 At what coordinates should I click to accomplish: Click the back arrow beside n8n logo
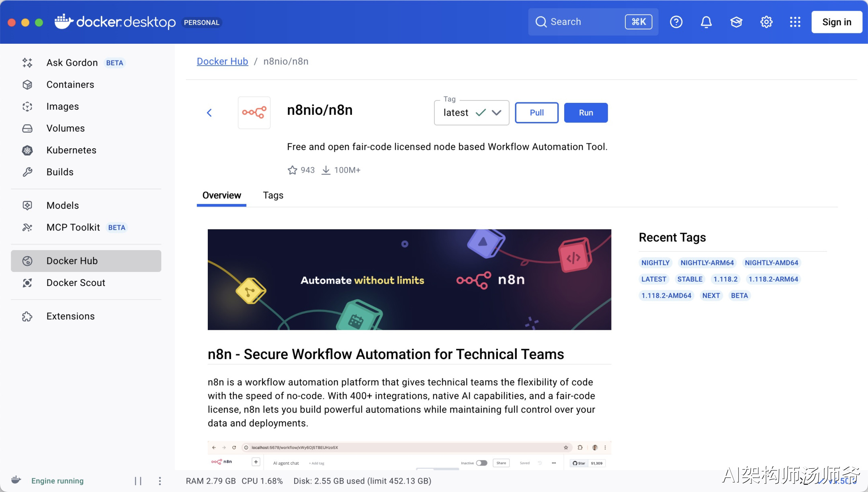click(209, 113)
